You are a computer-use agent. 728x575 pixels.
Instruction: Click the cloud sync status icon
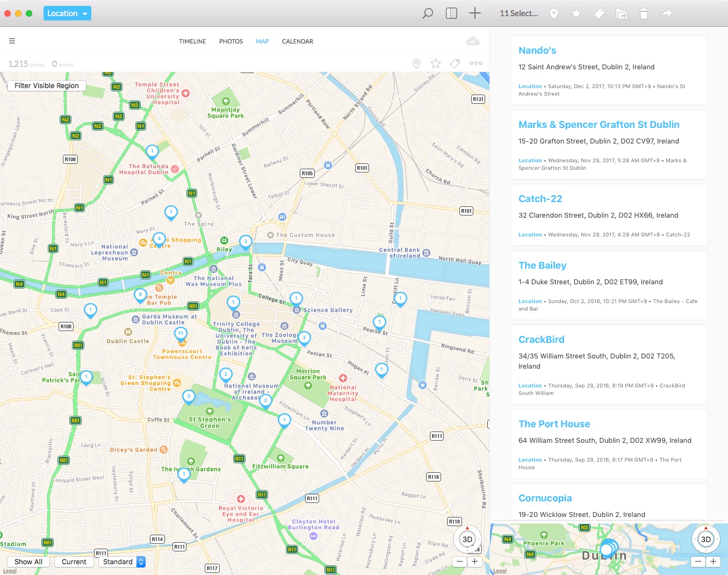(x=472, y=41)
